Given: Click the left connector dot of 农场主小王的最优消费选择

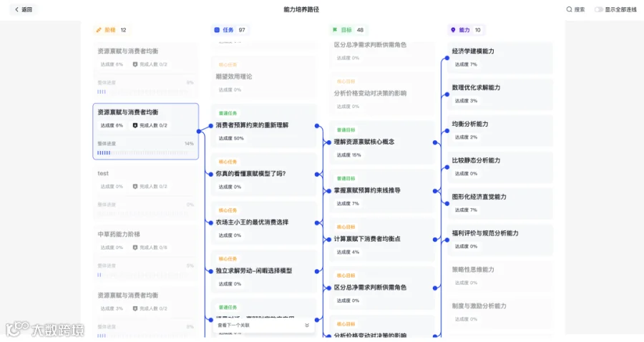Looking at the screenshot, I should (x=211, y=223).
